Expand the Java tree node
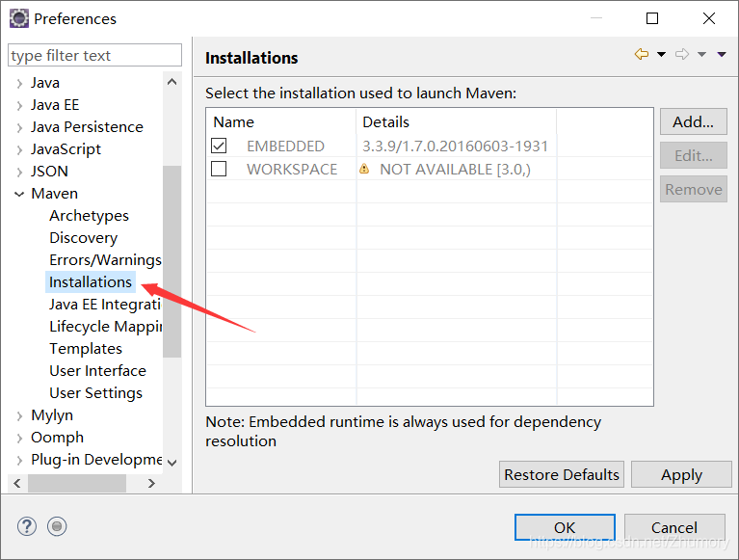 19,84
